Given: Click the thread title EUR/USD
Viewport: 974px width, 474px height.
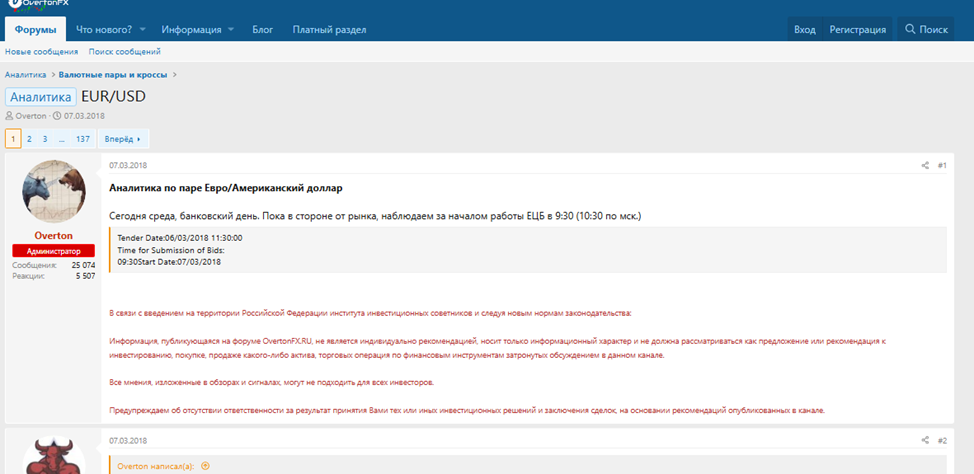Looking at the screenshot, I should [x=114, y=97].
